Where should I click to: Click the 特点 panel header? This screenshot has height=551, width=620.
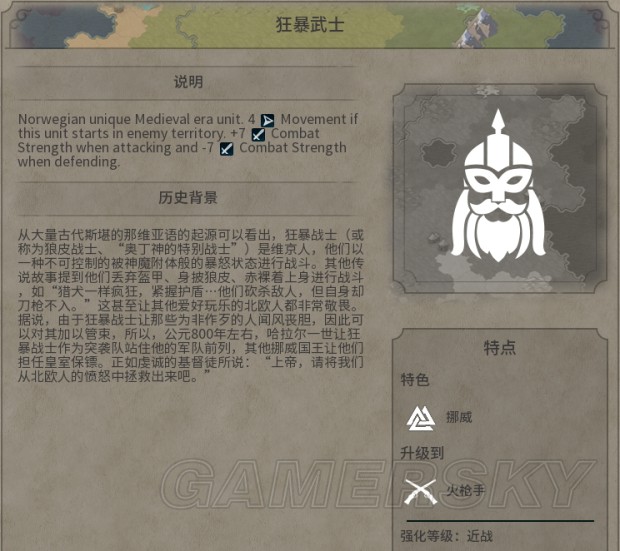[x=500, y=348]
